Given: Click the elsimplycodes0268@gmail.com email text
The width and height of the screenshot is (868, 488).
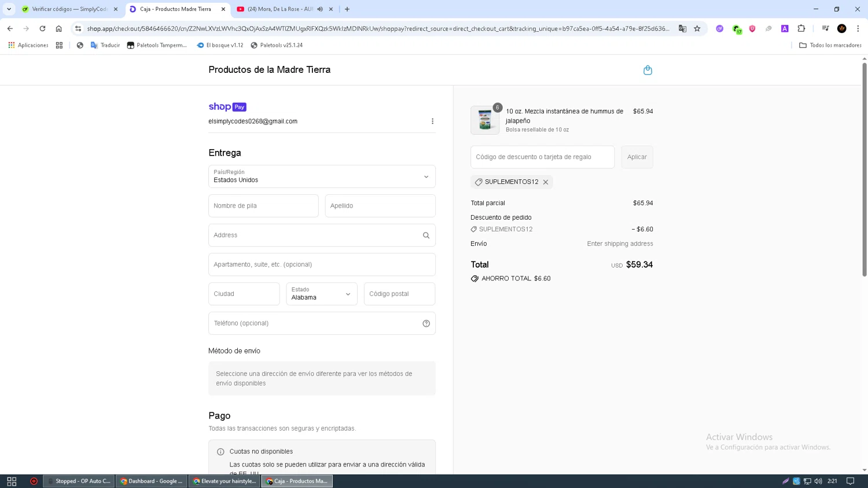Looking at the screenshot, I should 253,121.
